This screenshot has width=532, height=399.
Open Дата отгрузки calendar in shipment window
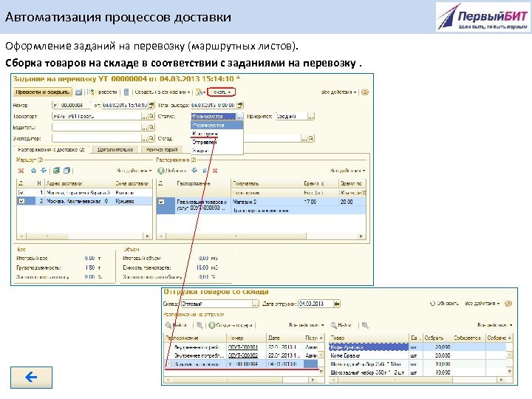pyautogui.click(x=337, y=304)
